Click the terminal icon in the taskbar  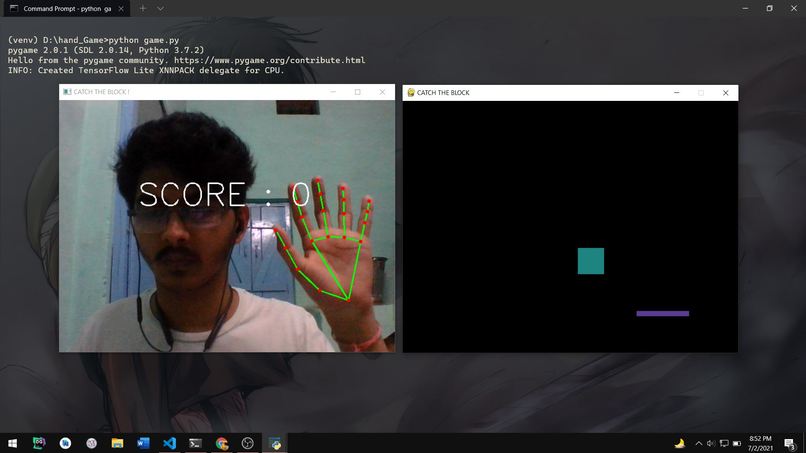click(195, 443)
